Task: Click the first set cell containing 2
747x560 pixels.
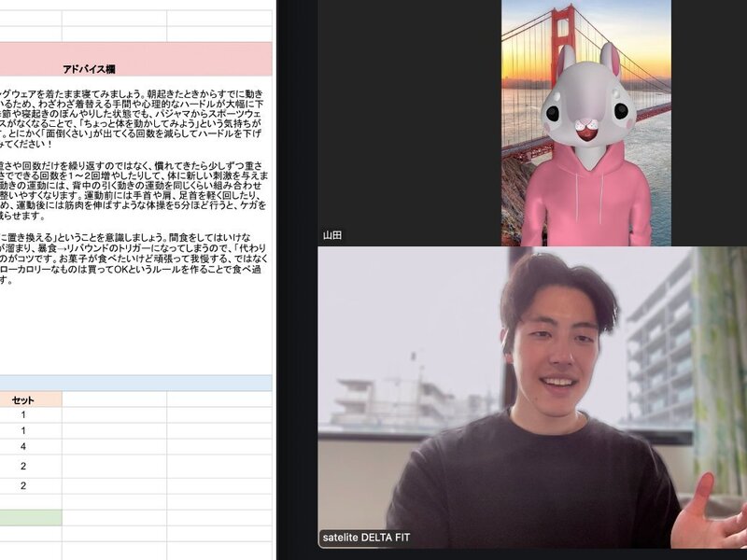Action: pos(23,466)
